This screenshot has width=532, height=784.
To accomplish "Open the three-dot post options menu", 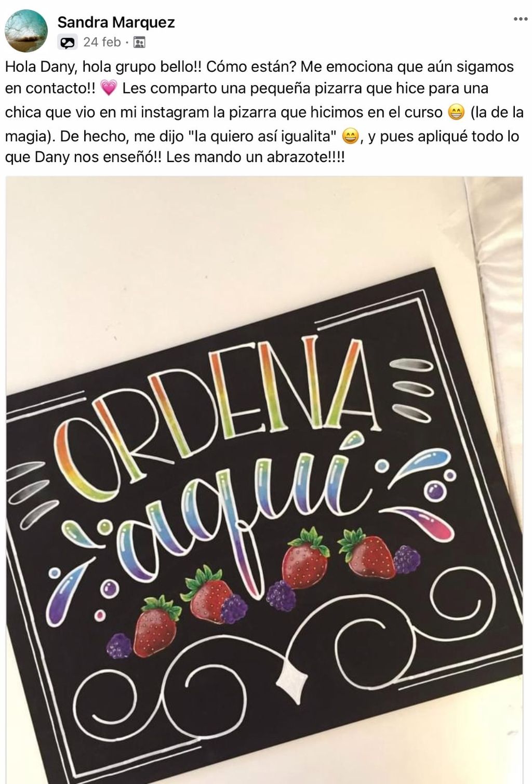I will point(520,19).
